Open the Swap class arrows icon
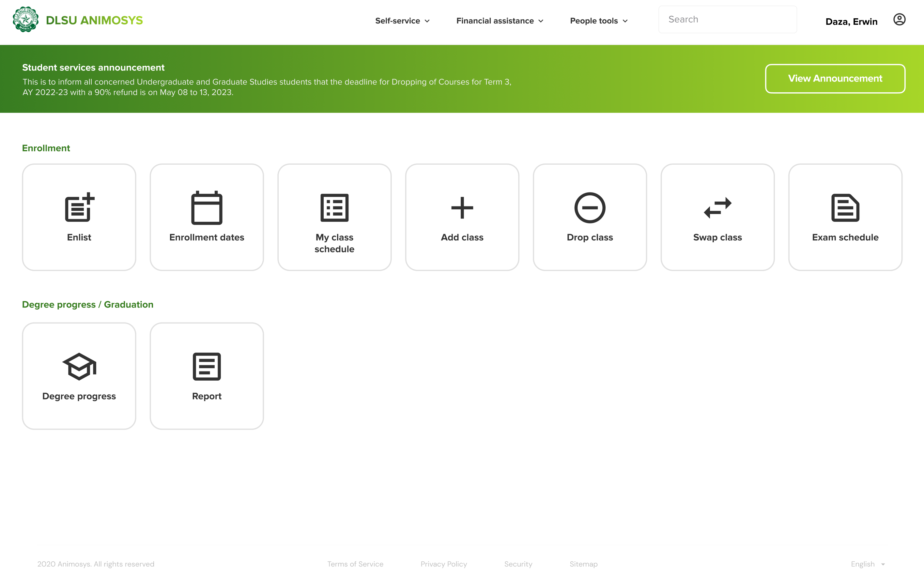 click(x=717, y=208)
